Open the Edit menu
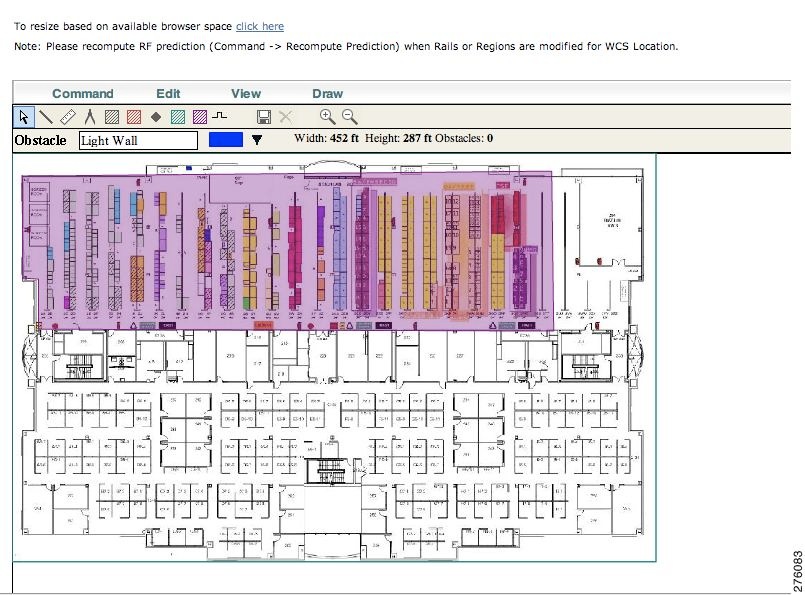 tap(167, 93)
